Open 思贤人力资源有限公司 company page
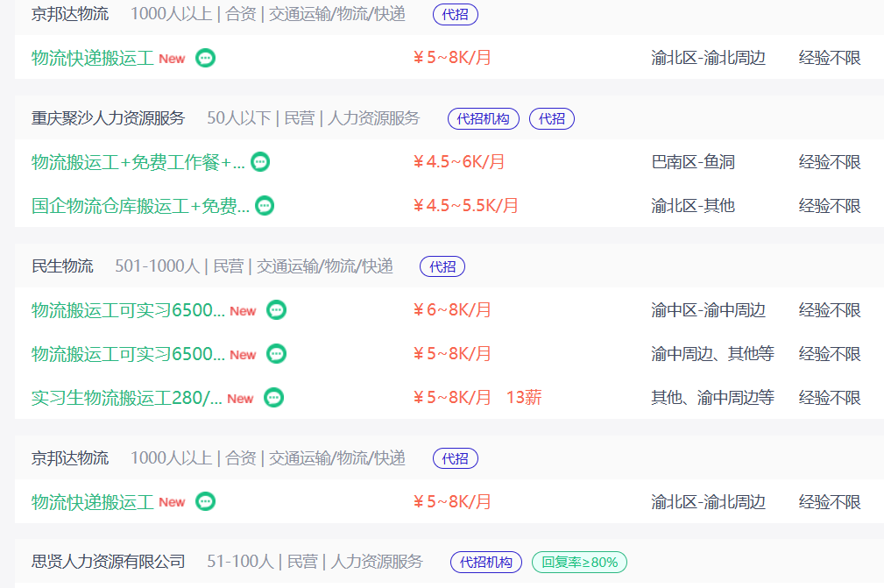884x588 pixels. [109, 562]
